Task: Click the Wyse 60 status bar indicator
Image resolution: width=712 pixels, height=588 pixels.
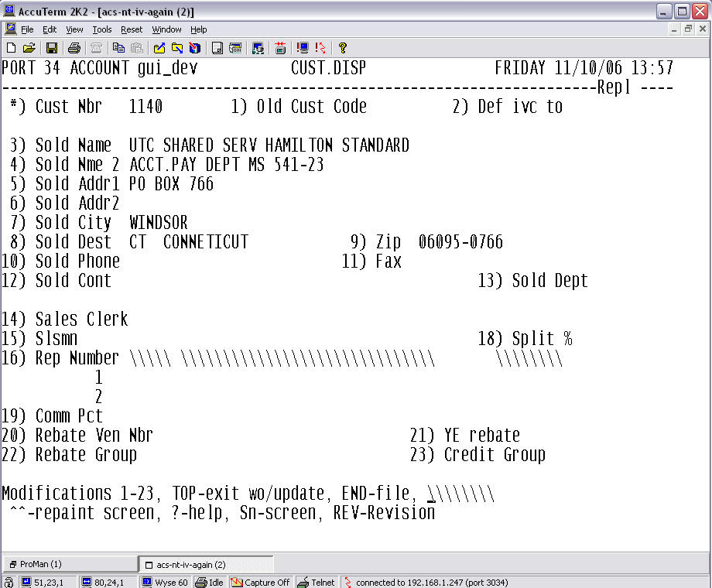Action: (165, 582)
